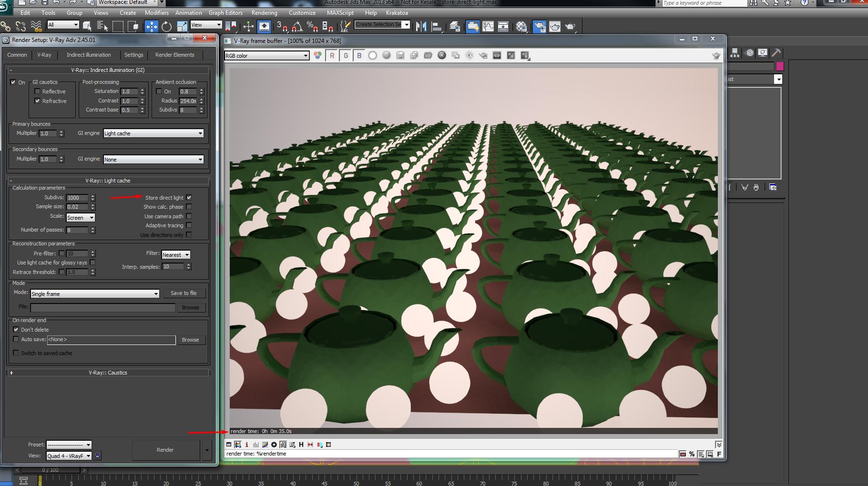868x486 pixels.
Task: Load image with the folder icon
Action: [x=428, y=56]
